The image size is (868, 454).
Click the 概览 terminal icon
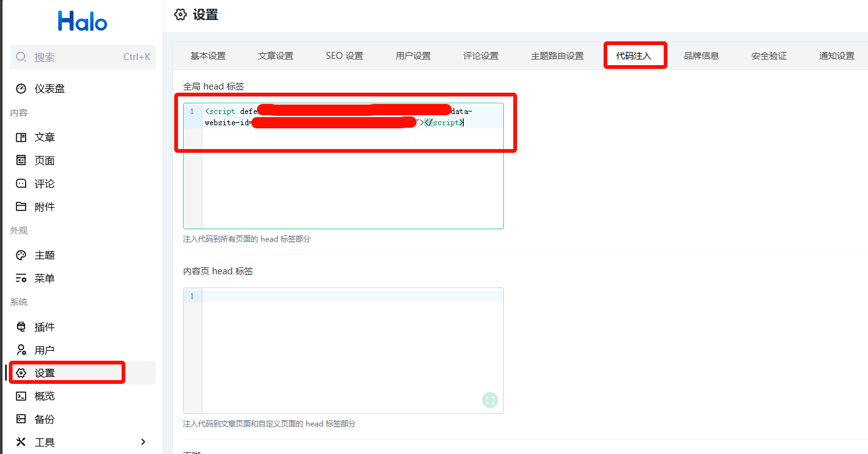21,396
